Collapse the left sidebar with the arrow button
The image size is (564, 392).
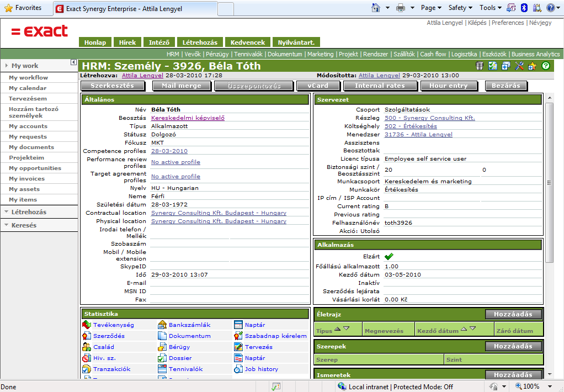click(x=73, y=62)
